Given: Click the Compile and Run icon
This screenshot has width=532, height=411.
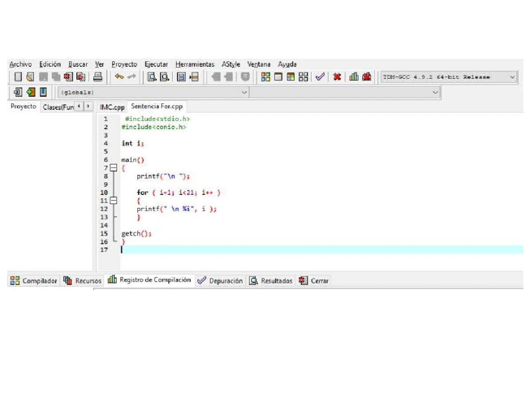Looking at the screenshot, I should click(290, 77).
